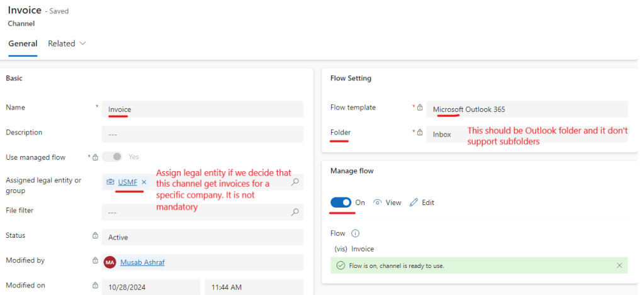
Task: Click the Flow info circle icon
Action: (x=355, y=233)
